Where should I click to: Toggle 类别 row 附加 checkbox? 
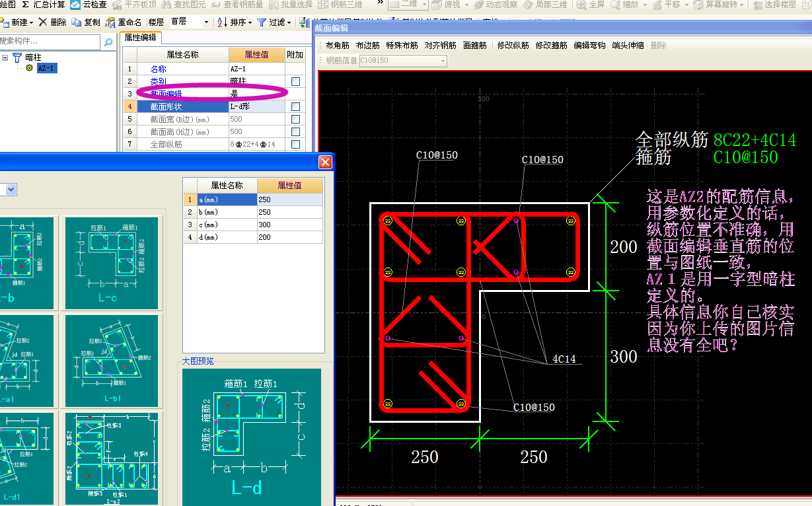point(295,81)
